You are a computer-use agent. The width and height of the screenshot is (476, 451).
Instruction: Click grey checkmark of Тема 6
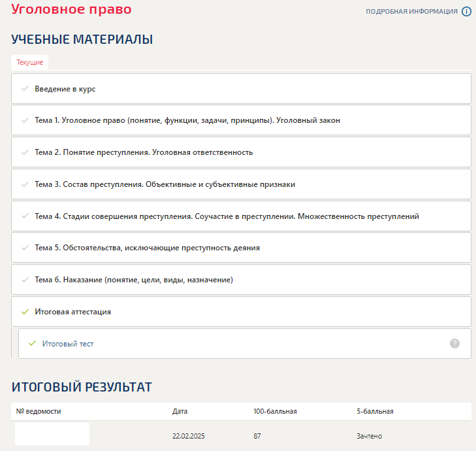[25, 280]
